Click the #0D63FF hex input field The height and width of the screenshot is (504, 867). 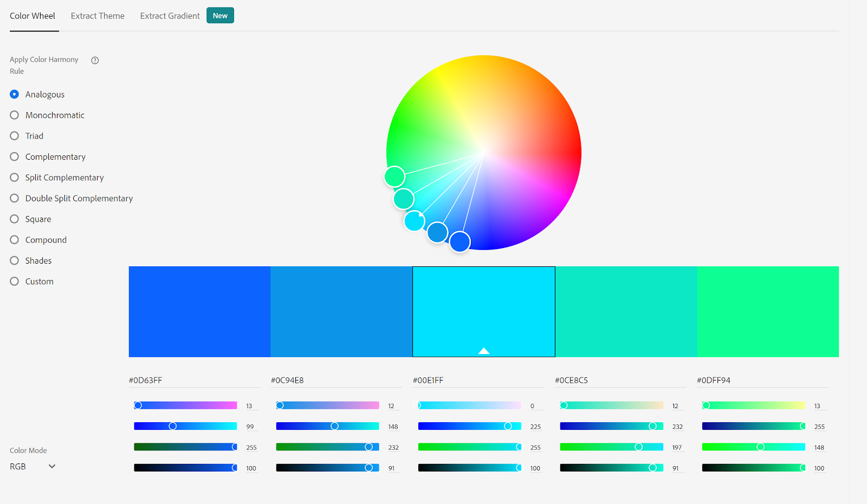pyautogui.click(x=195, y=380)
